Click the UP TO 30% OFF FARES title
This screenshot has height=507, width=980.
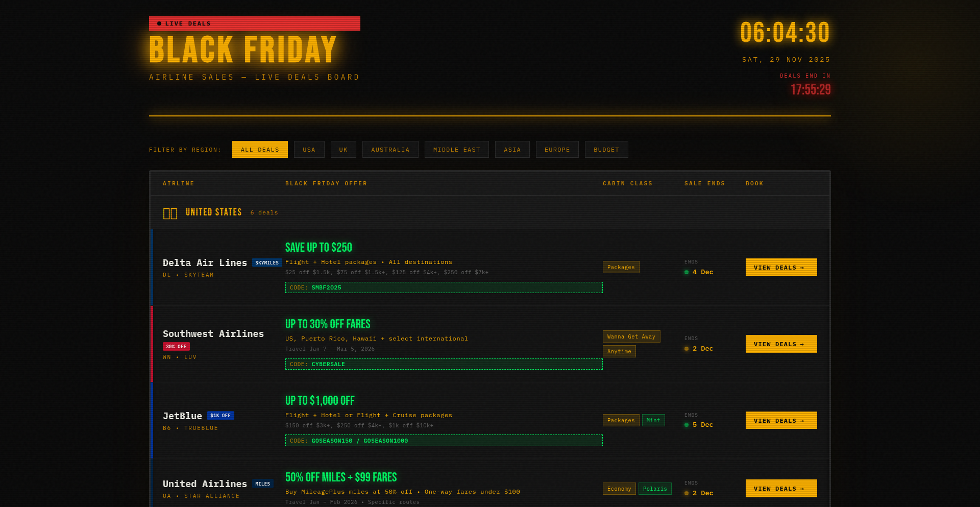328,324
